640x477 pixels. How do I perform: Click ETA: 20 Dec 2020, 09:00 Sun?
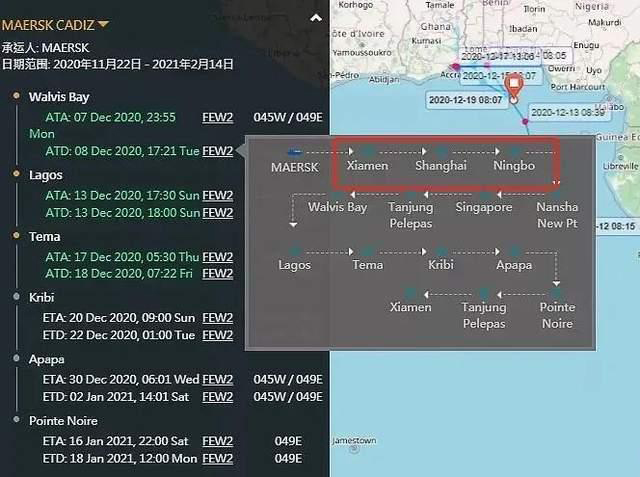pos(119,318)
